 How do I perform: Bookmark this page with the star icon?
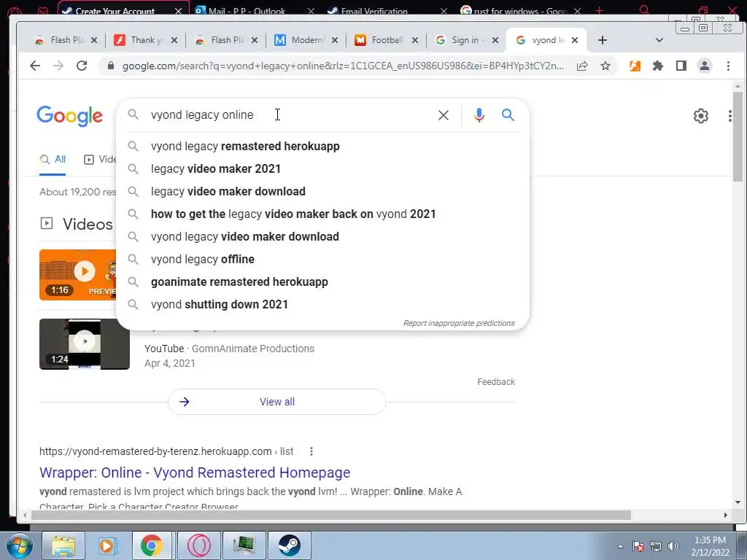coord(605,66)
